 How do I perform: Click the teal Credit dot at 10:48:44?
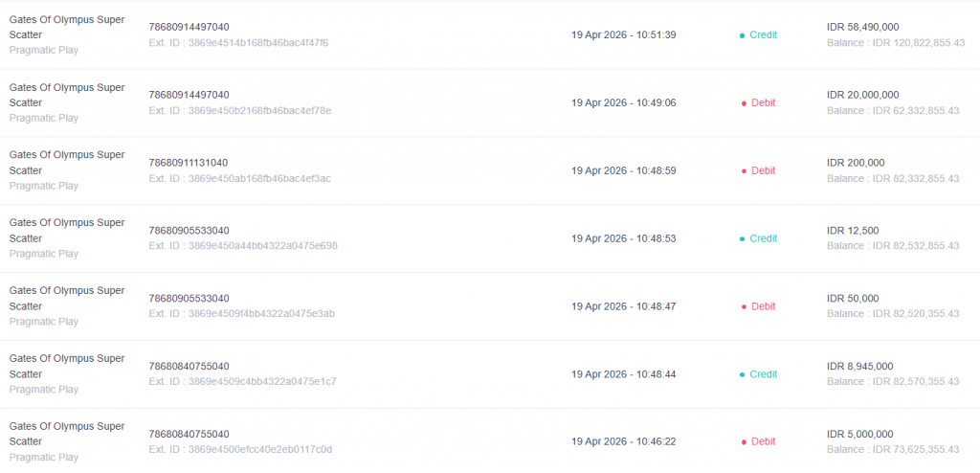742,375
